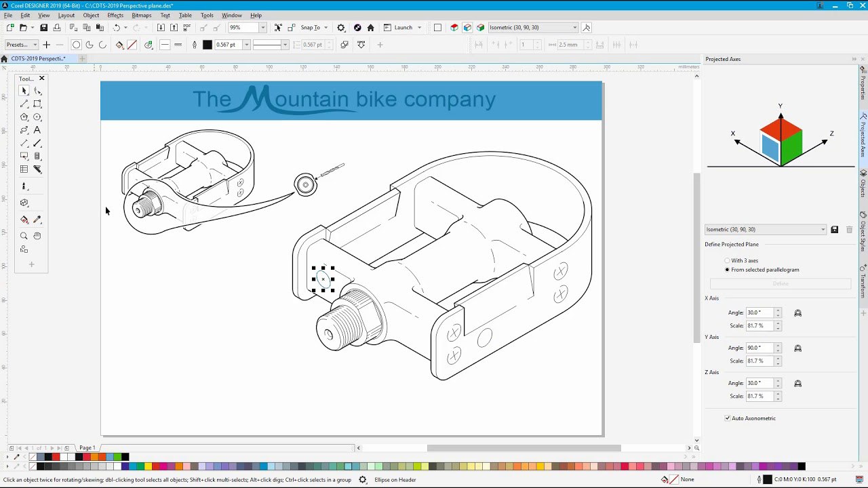Viewport: 868px width, 488px height.
Task: Select the Pick tool in the toolbox
Action: tap(24, 91)
